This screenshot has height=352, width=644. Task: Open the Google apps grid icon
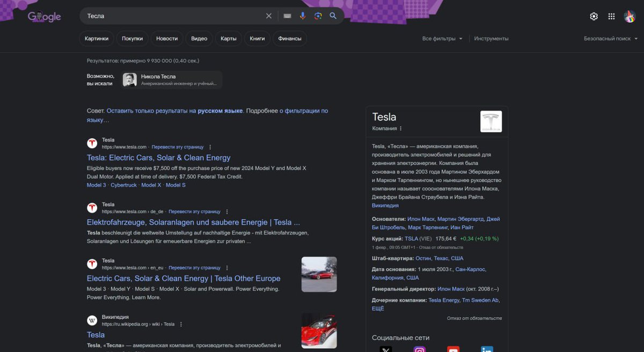(611, 17)
